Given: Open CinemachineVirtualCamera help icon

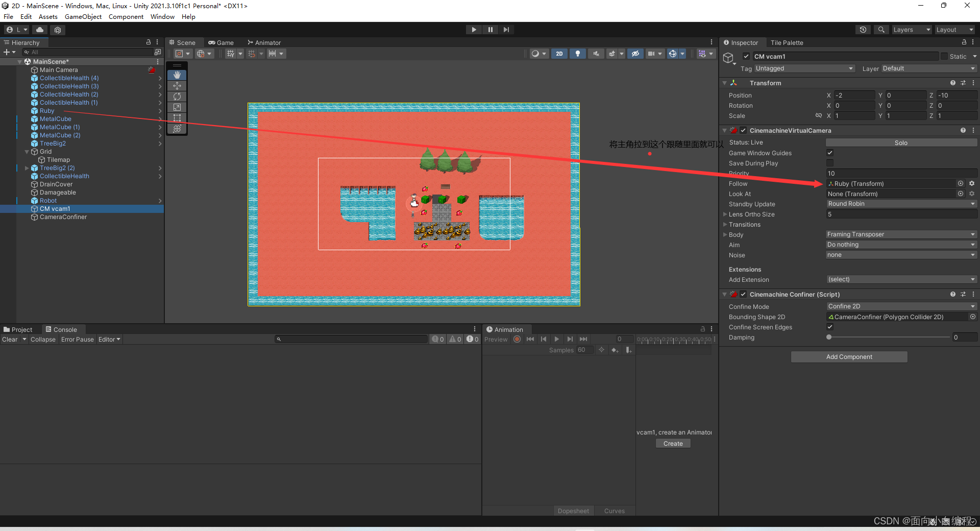Looking at the screenshot, I should [963, 130].
